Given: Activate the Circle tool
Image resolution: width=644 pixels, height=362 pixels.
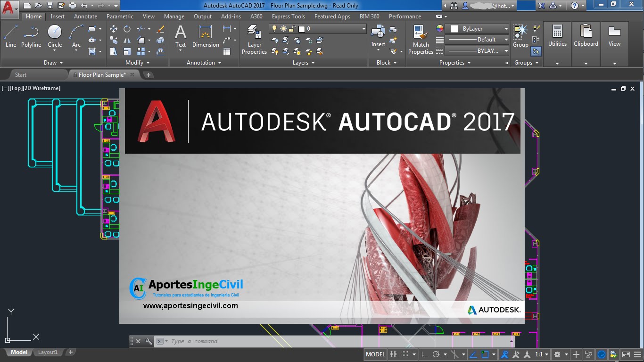Looking at the screenshot, I should 55,36.
